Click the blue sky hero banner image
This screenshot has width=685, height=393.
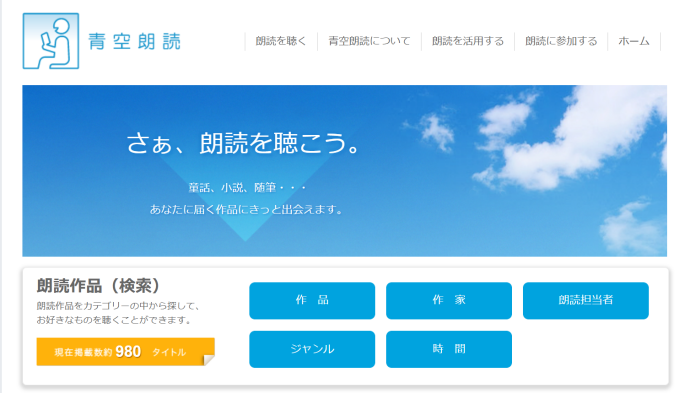[344, 171]
